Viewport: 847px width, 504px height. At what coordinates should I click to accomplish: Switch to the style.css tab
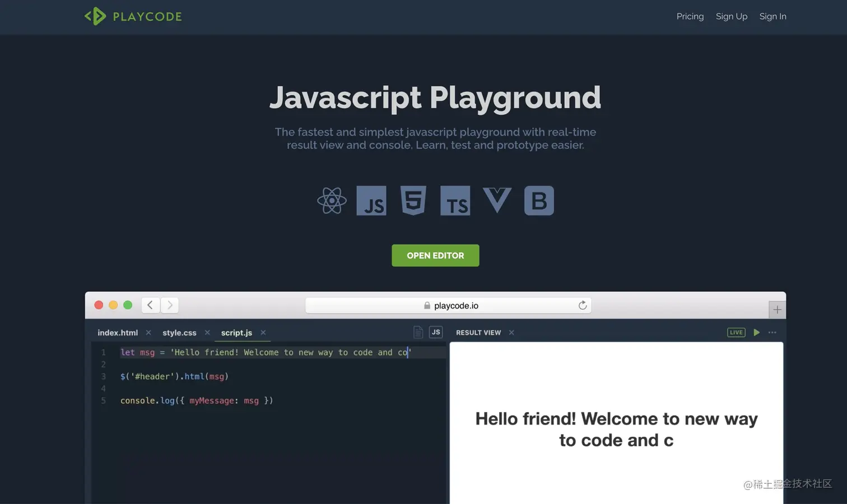click(x=179, y=333)
